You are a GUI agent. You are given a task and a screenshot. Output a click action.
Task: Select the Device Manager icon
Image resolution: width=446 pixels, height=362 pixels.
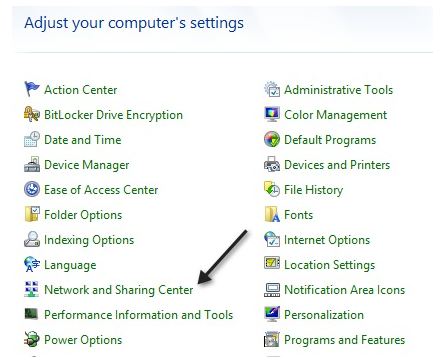32,164
